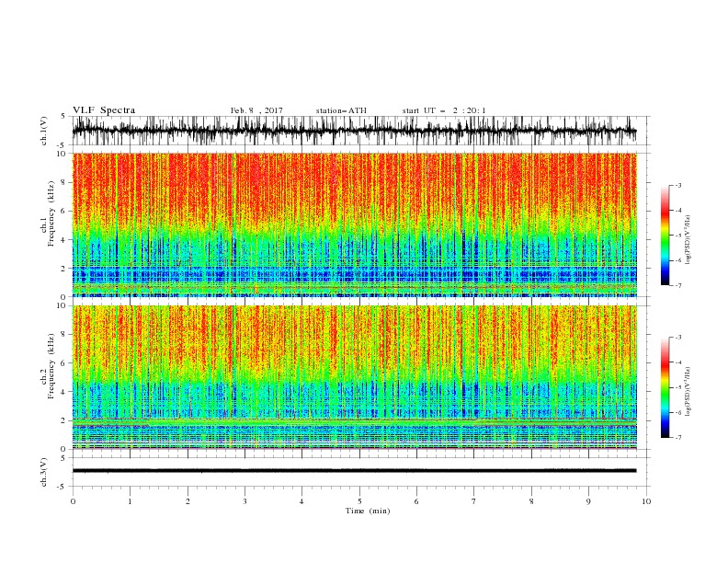Click the lower PSD color bar

(x=665, y=387)
